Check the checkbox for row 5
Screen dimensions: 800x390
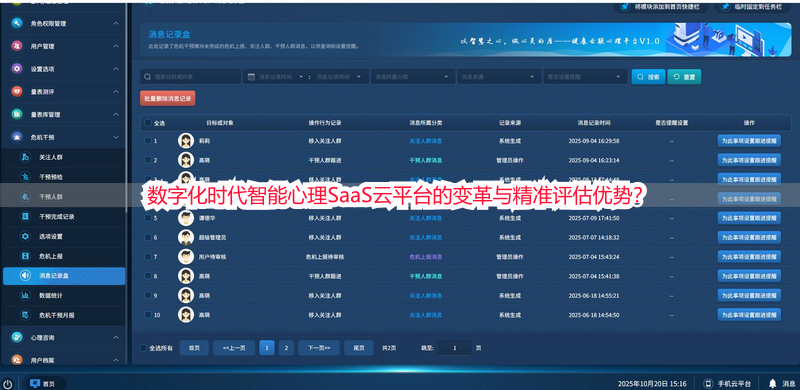pyautogui.click(x=148, y=218)
